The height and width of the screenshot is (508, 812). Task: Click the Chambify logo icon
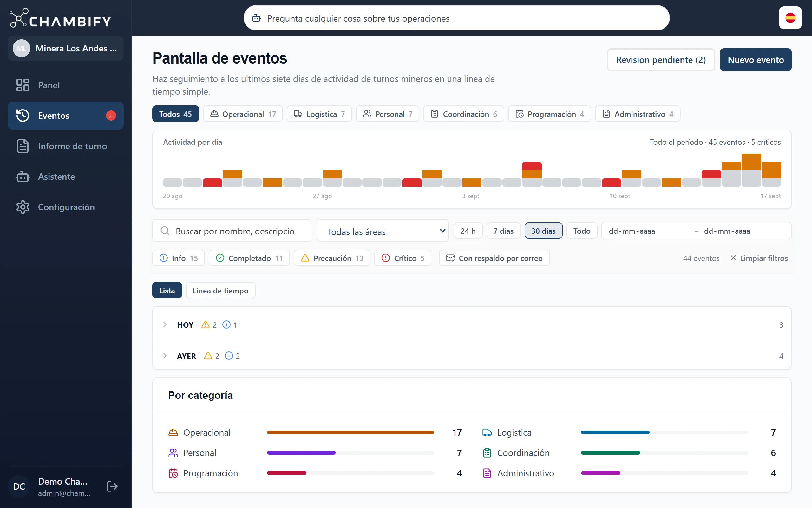tap(19, 18)
